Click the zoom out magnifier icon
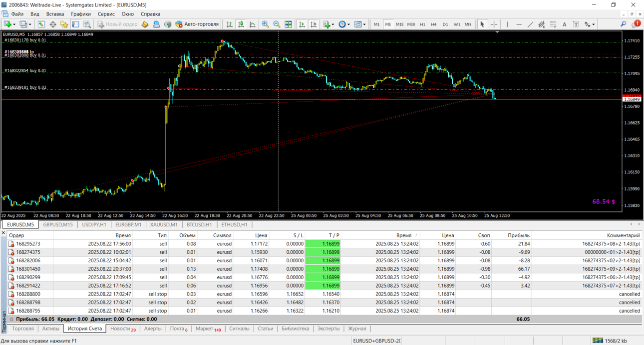This screenshot has width=644, height=345. tap(277, 24)
